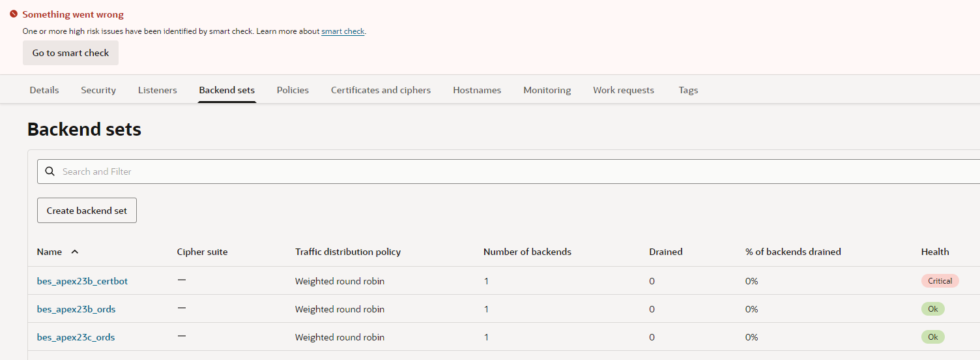The width and height of the screenshot is (980, 360).
Task: Switch to the Details tab
Action: point(44,90)
